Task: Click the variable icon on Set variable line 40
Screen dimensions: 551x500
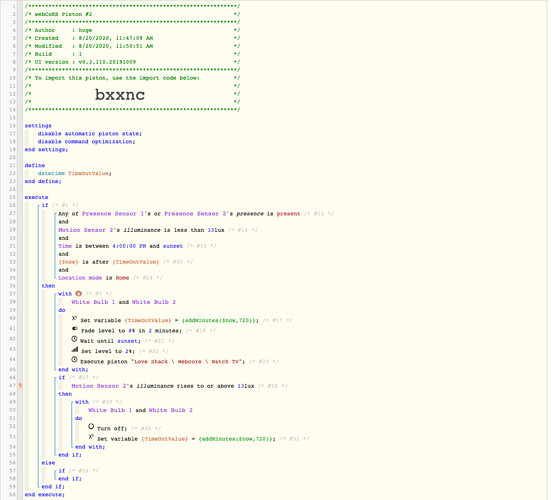Action: [x=74, y=318]
